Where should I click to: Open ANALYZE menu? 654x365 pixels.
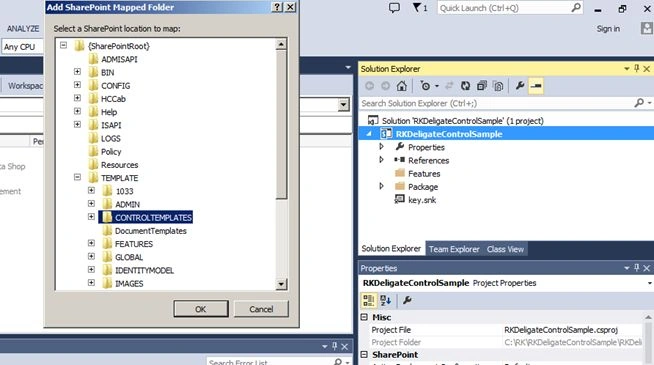click(23, 28)
